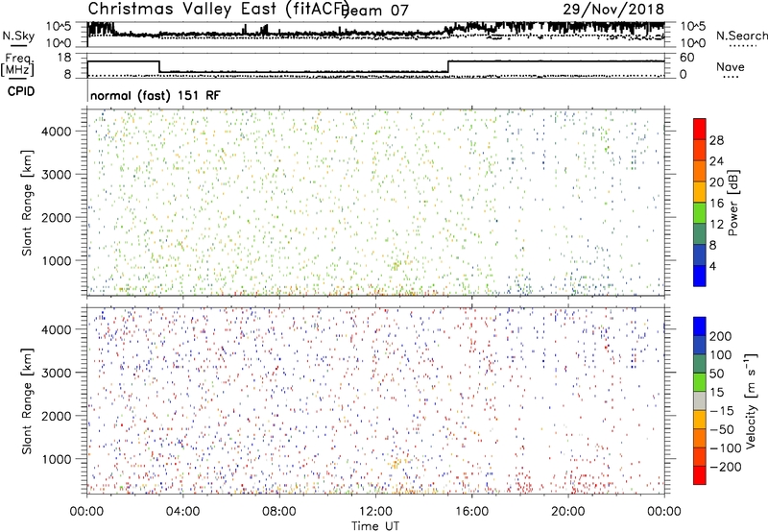Click the '12:00' time axis label

pyautogui.click(x=375, y=512)
